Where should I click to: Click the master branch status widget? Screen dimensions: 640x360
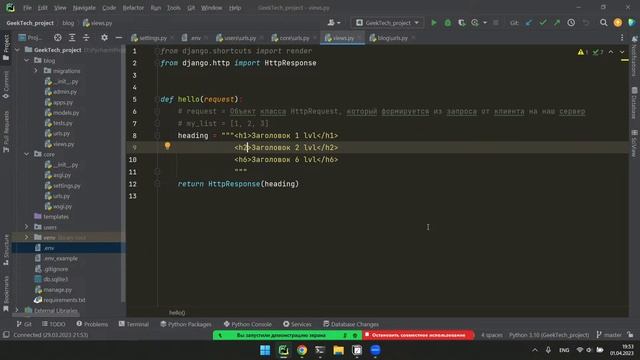click(609, 335)
